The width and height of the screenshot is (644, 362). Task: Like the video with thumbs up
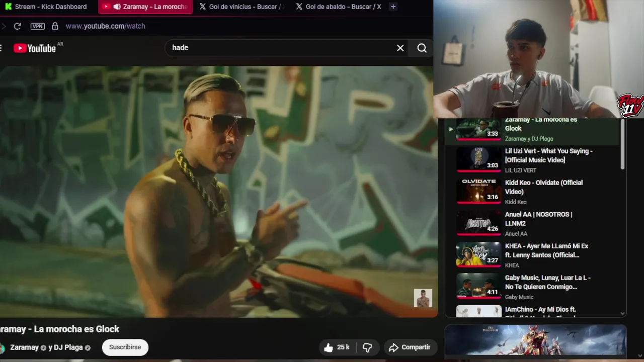[x=329, y=347]
